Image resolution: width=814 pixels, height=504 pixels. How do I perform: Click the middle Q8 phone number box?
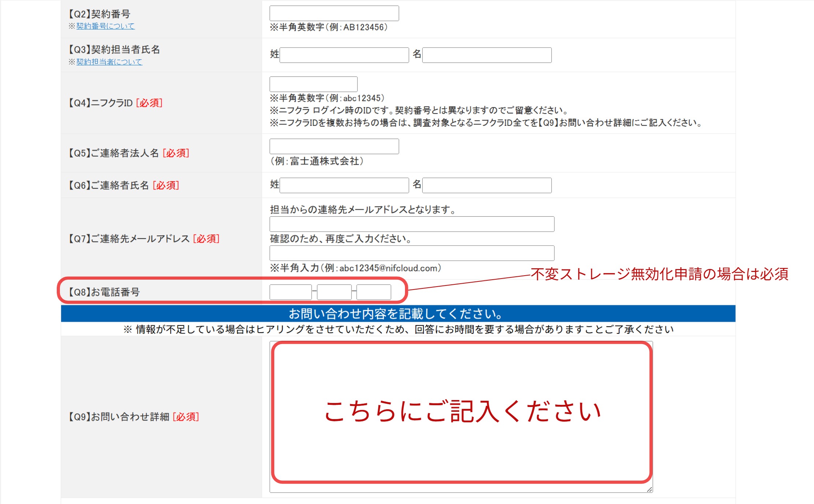point(334,292)
